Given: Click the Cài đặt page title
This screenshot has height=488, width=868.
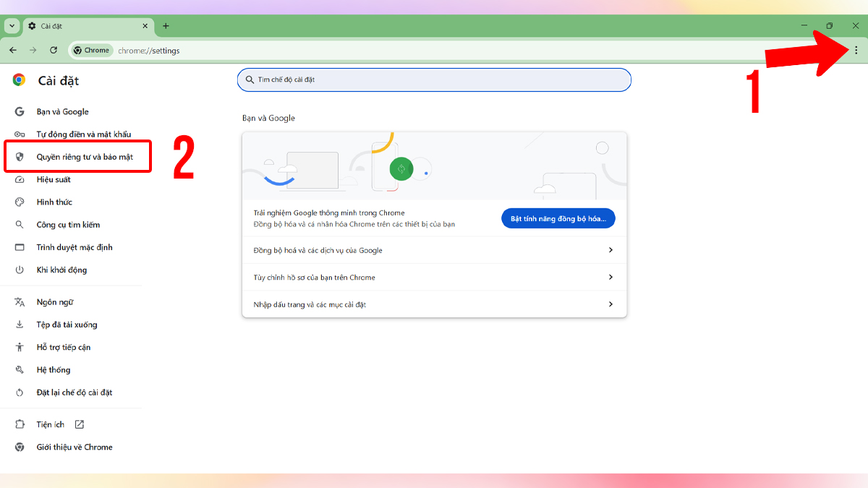Looking at the screenshot, I should coord(59,80).
